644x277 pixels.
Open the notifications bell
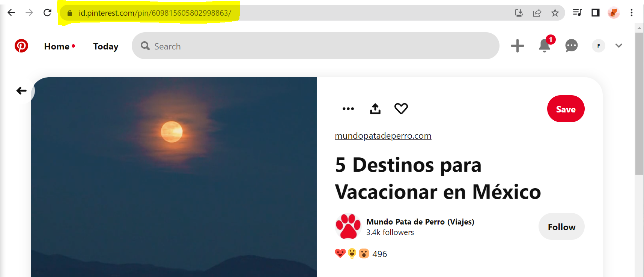point(545,46)
